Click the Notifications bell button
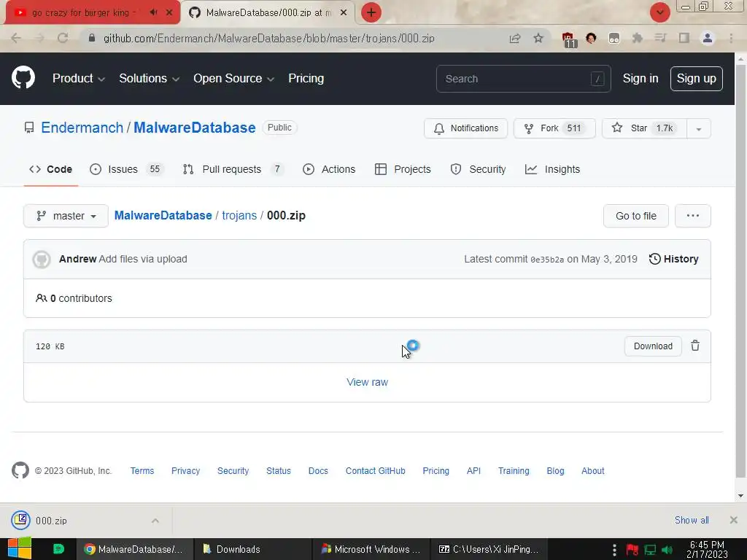This screenshot has width=747, height=560. 465,128
